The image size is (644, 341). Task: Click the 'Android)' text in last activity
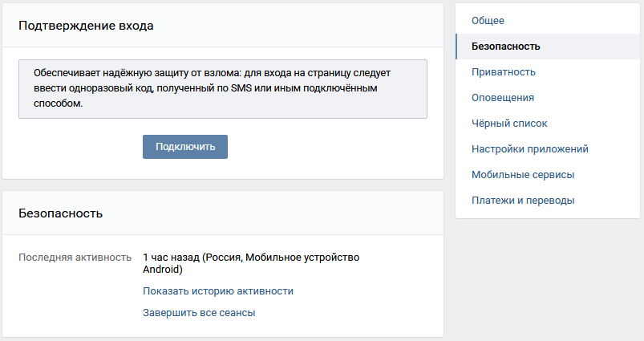[x=163, y=270]
